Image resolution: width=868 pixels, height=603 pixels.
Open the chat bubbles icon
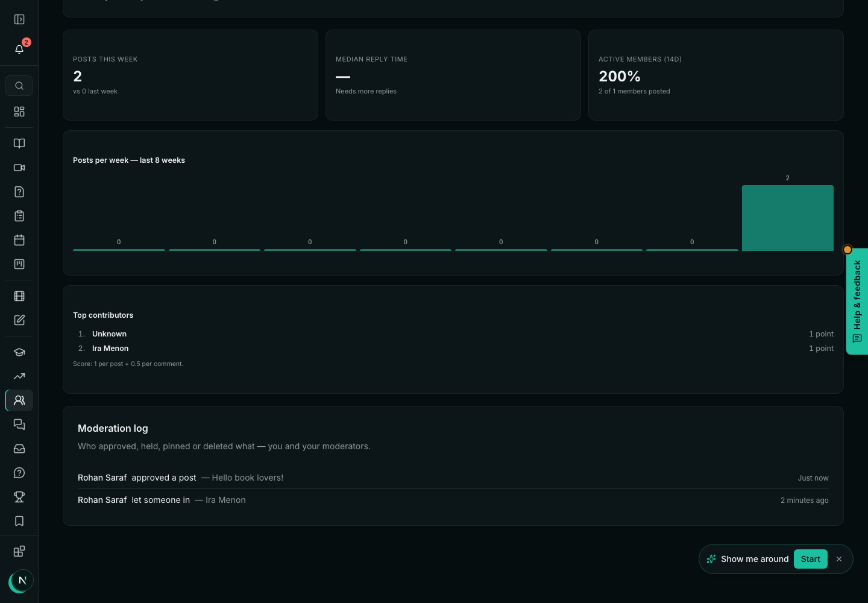coord(19,425)
